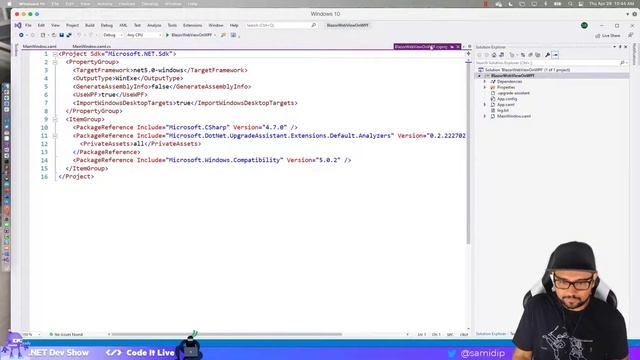Open the Edit menu
Viewport: 640px width, 360px height.
point(41,25)
